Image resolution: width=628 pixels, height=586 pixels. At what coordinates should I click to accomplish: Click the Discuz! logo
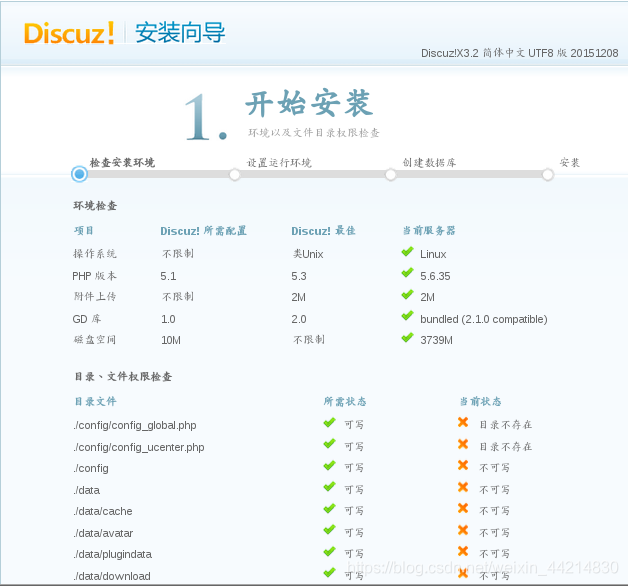(69, 33)
